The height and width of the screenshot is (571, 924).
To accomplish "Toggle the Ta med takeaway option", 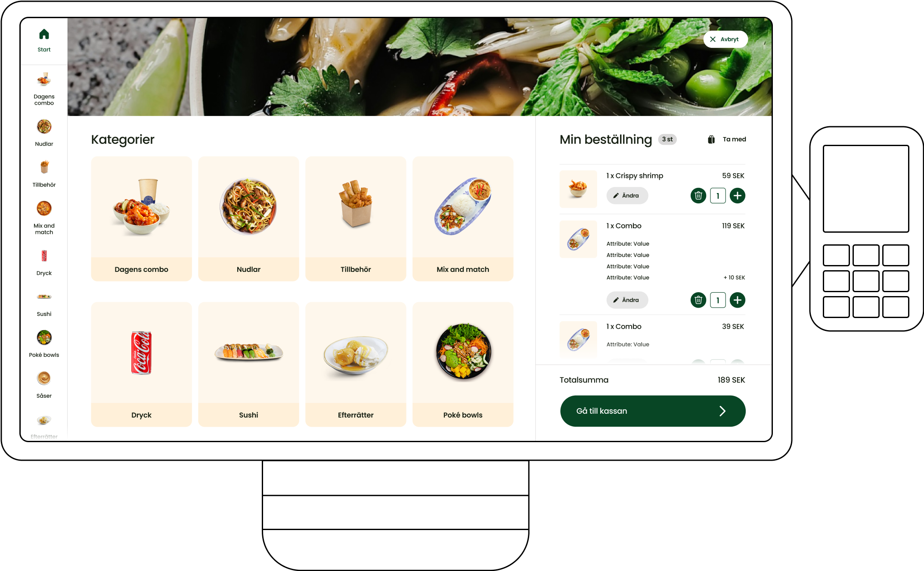I will [x=727, y=139].
